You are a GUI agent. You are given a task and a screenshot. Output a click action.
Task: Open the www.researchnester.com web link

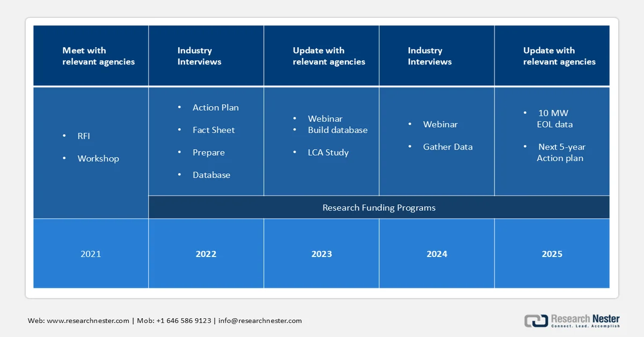tap(88, 321)
